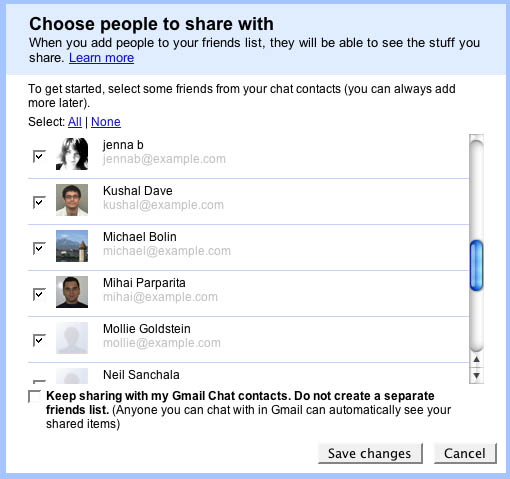The height and width of the screenshot is (479, 510).
Task: Click Mollie Goldstein's placeholder avatar
Action: [x=72, y=338]
